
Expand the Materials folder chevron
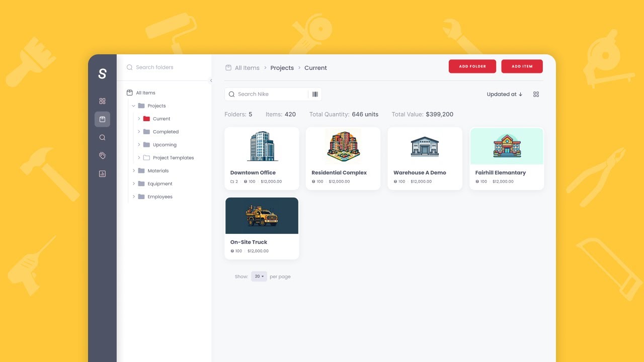[x=134, y=171]
